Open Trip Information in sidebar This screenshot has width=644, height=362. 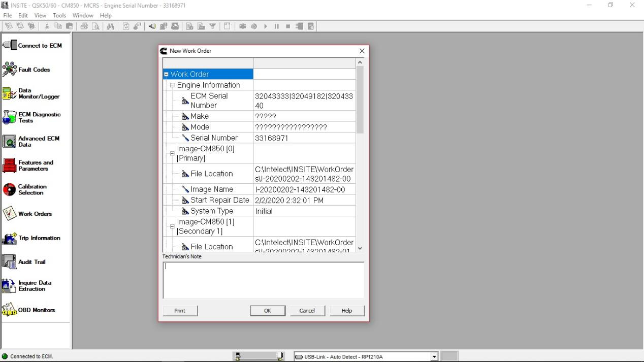click(x=31, y=238)
